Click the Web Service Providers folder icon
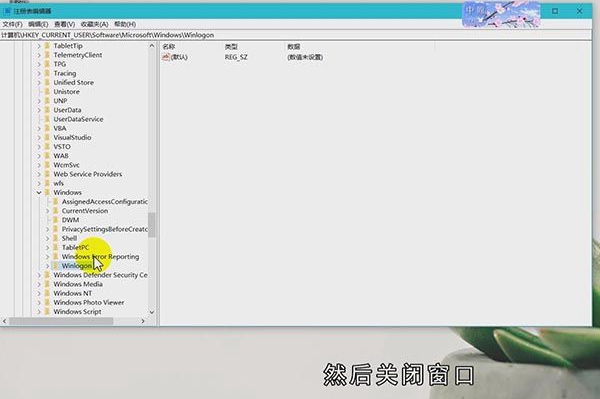 pyautogui.click(x=47, y=174)
